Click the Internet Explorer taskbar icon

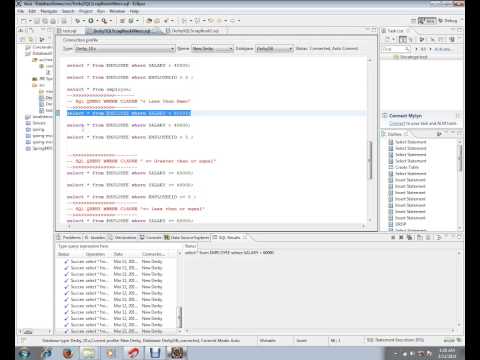pyautogui.click(x=47, y=353)
